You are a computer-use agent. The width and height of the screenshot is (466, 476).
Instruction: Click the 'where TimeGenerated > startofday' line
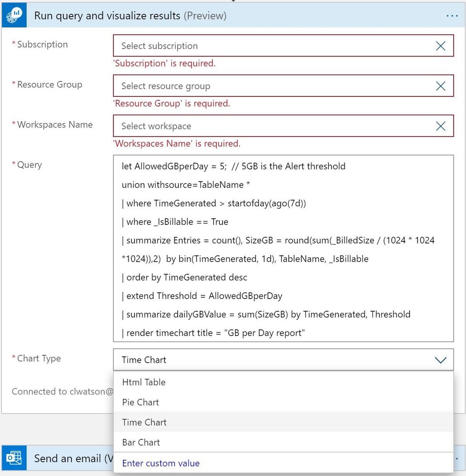[214, 203]
